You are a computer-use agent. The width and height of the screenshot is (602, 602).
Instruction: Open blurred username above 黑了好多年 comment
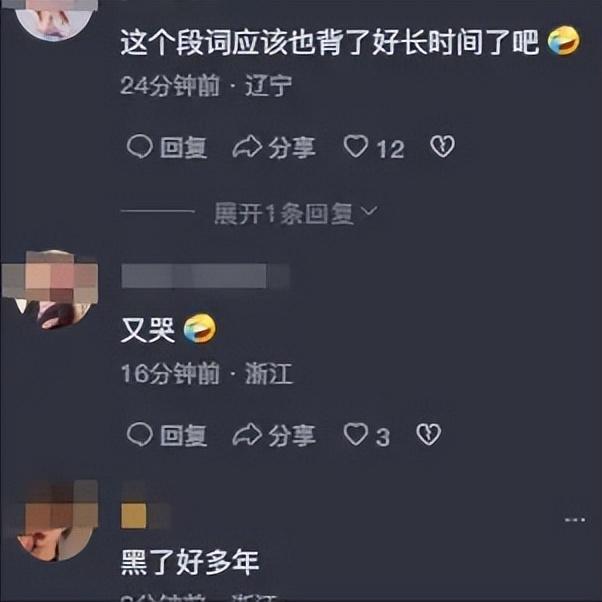(x=145, y=506)
